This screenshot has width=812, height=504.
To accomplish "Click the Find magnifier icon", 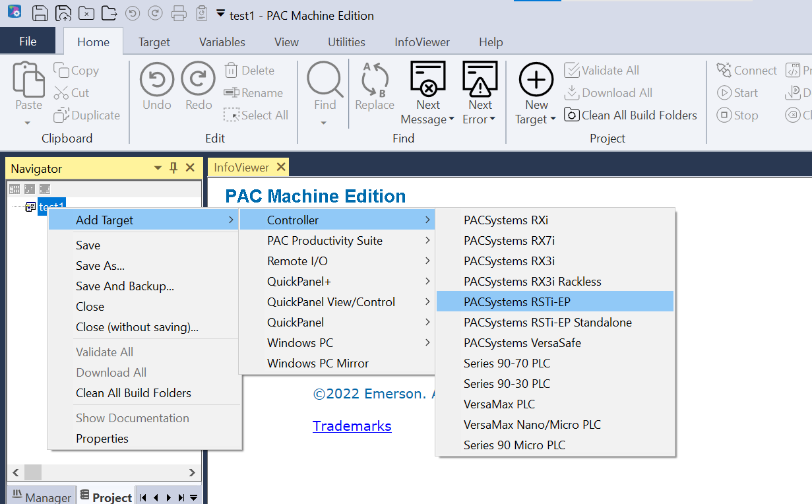I will pos(325,79).
